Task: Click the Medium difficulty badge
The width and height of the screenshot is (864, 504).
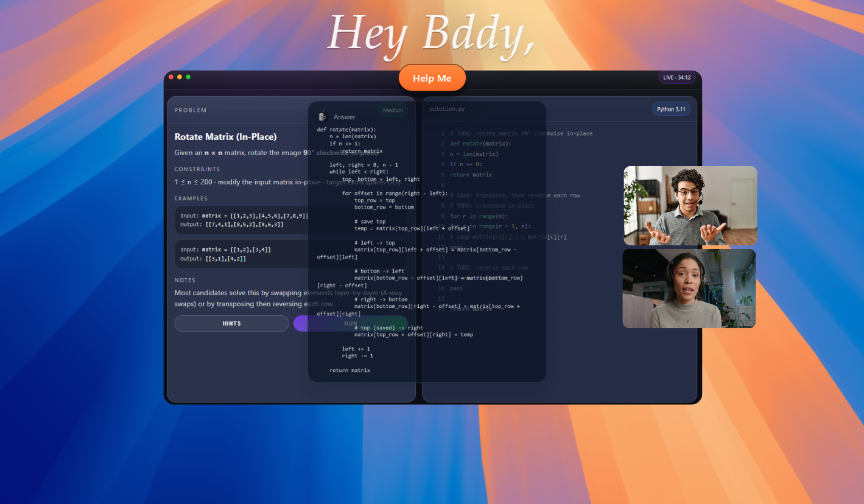Action: [393, 110]
